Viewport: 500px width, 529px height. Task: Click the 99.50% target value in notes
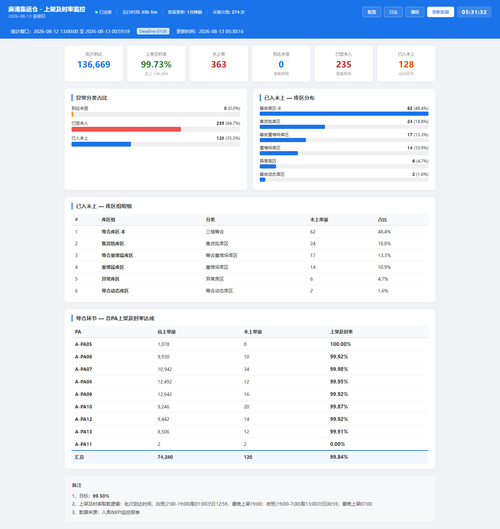(x=101, y=496)
